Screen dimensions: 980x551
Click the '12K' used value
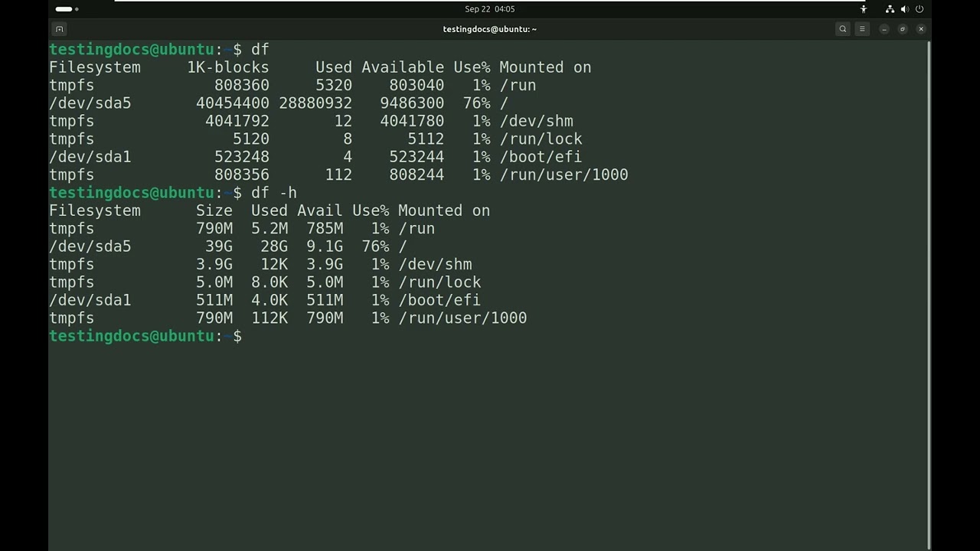(274, 264)
